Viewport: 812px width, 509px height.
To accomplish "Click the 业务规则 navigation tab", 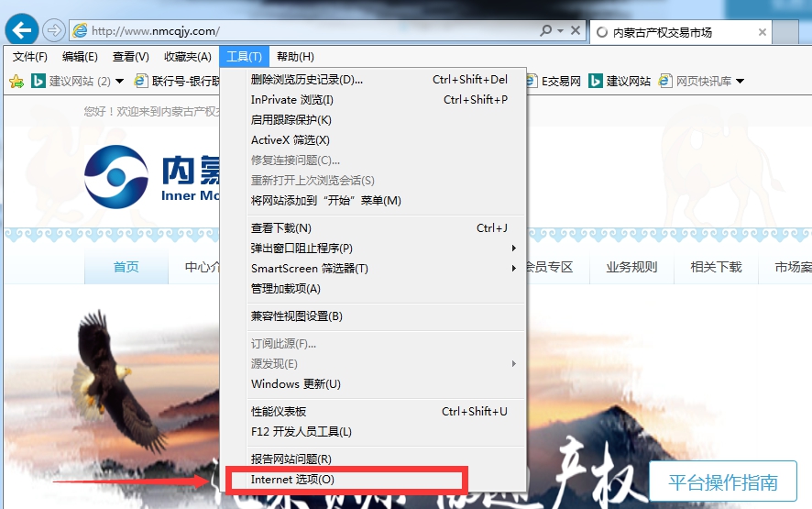I will (631, 267).
